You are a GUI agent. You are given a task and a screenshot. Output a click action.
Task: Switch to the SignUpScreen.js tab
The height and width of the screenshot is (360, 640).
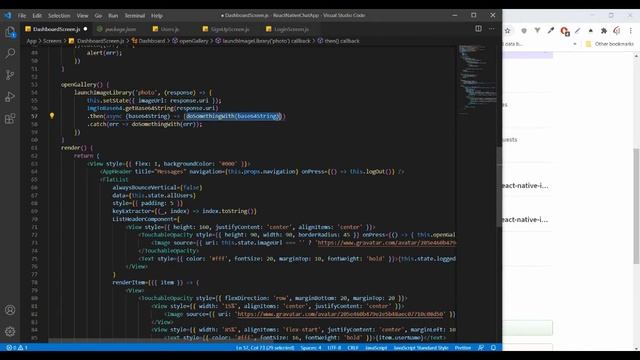(230, 29)
